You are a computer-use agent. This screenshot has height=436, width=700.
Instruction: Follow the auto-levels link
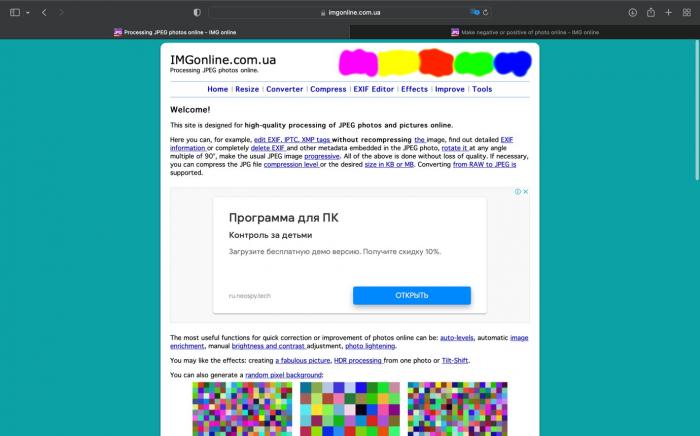(x=457, y=338)
